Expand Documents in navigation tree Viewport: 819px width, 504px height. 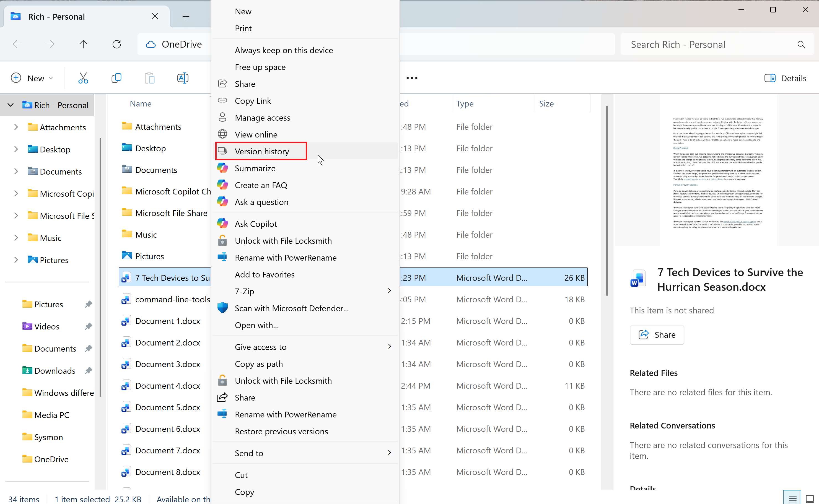(x=16, y=171)
